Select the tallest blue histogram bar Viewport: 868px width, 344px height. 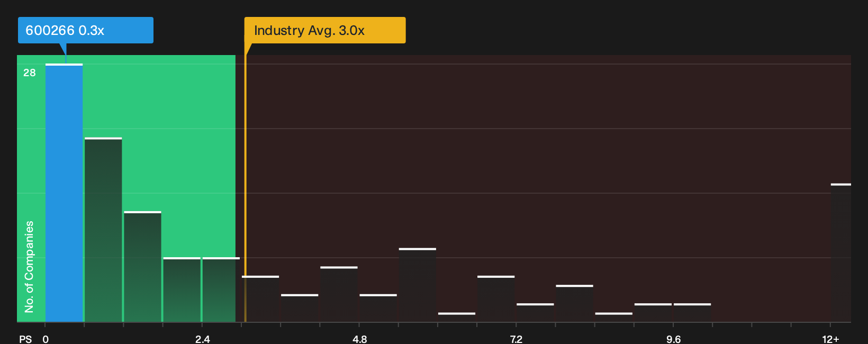(x=64, y=193)
